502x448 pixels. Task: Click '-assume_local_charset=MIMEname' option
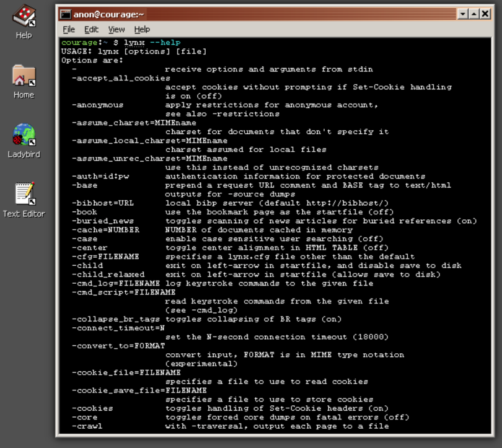(149, 141)
